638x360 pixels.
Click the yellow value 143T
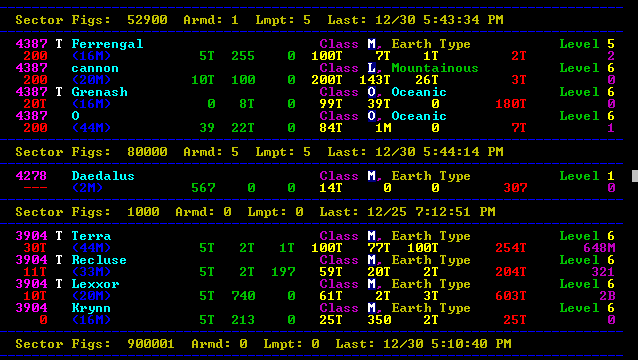pyautogui.click(x=375, y=80)
